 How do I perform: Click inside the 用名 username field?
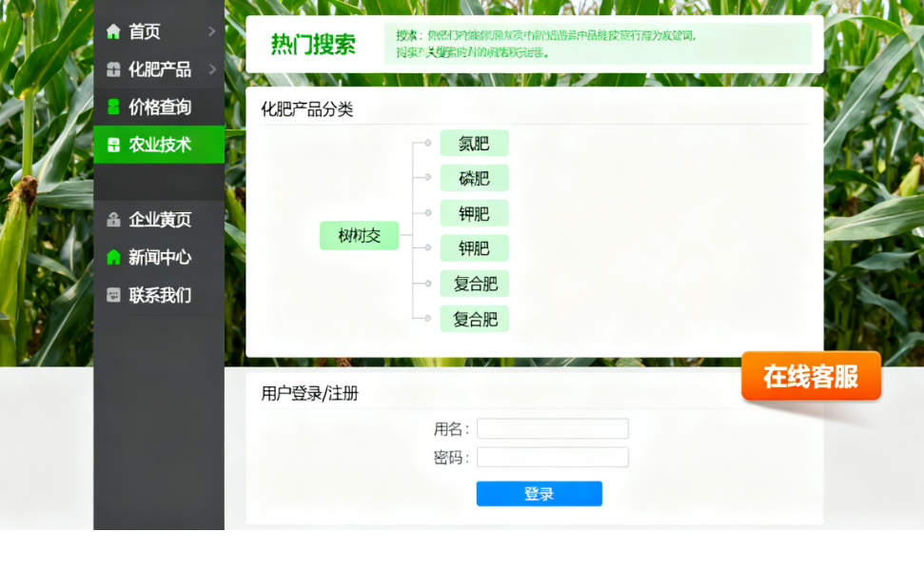click(552, 428)
